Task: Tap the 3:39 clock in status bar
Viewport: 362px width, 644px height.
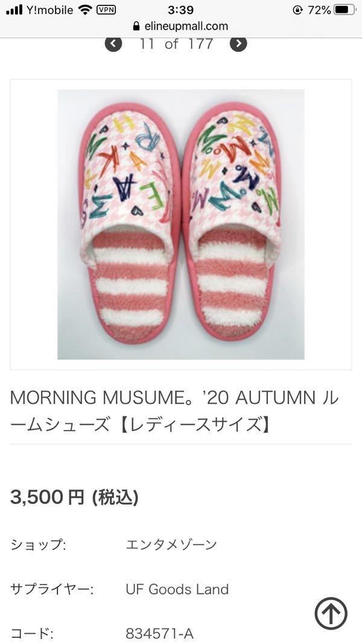Action: pyautogui.click(x=180, y=10)
